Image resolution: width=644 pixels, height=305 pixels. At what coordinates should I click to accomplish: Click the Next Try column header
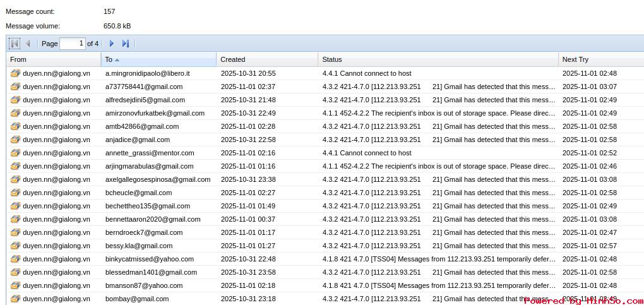click(600, 59)
